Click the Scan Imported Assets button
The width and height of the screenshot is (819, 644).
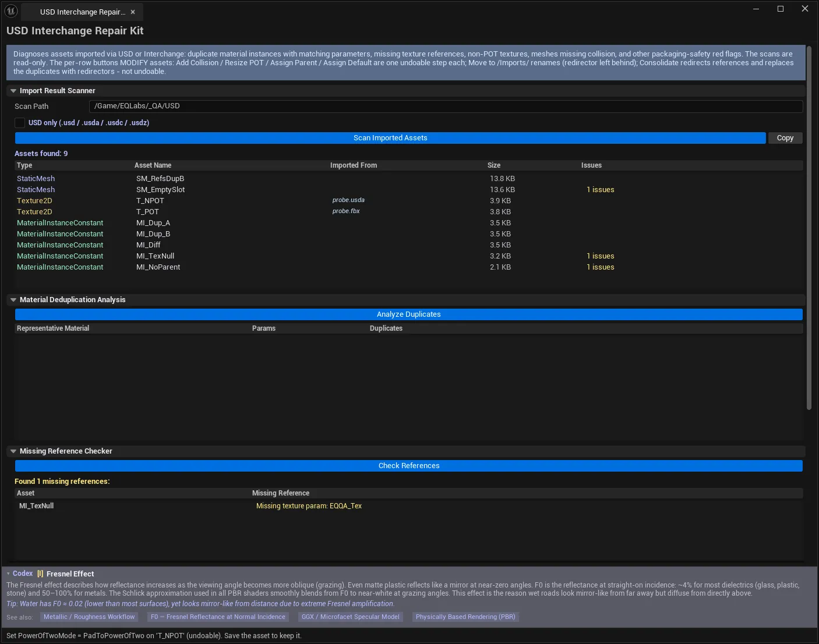(x=390, y=138)
